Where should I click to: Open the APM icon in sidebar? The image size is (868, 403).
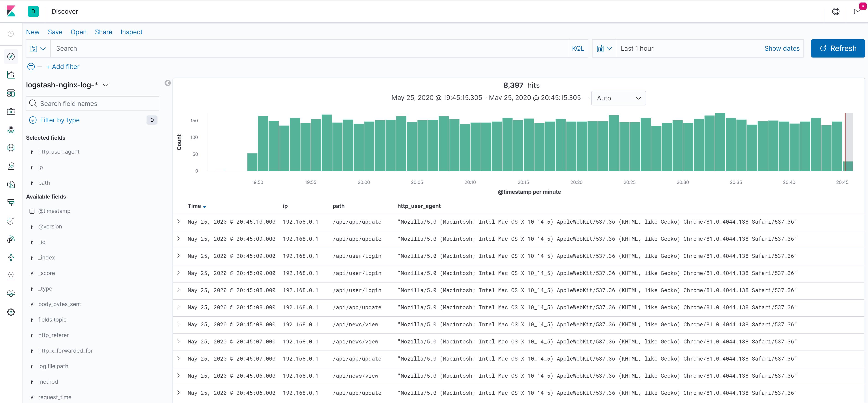coord(11,202)
